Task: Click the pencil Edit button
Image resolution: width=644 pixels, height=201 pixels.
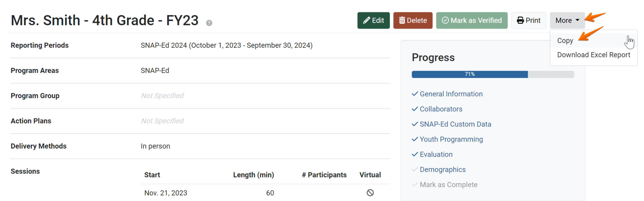Action: 373,20
